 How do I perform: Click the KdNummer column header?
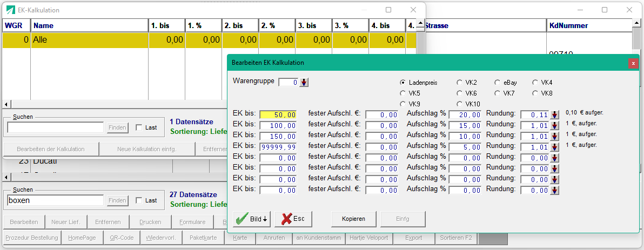click(589, 25)
